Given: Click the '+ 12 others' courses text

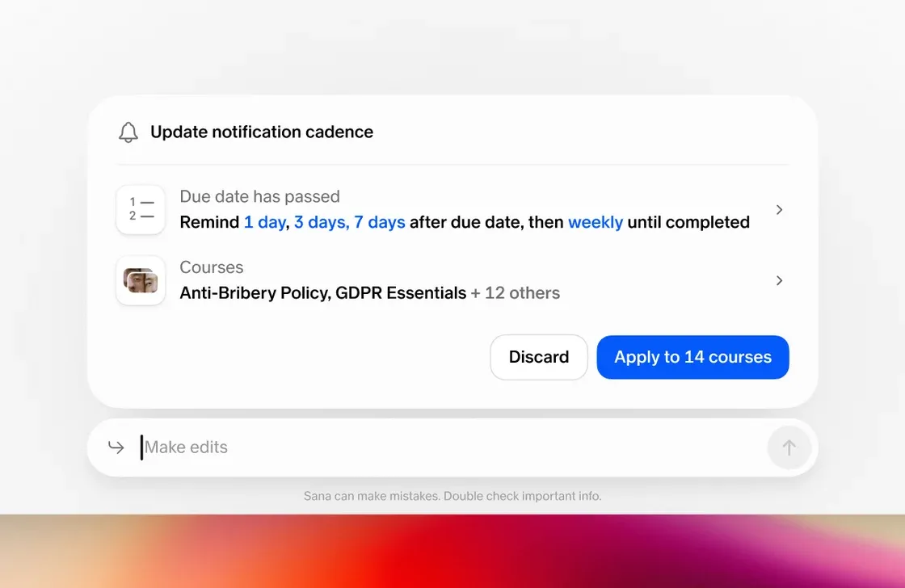Looking at the screenshot, I should 516,293.
